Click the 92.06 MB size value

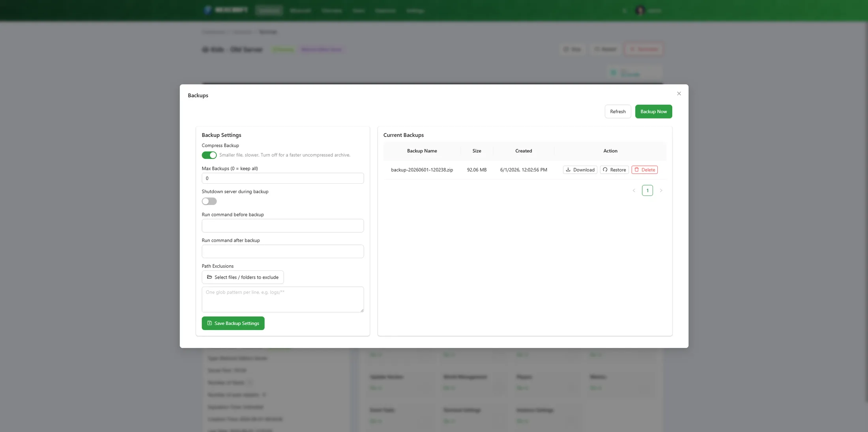pyautogui.click(x=477, y=170)
